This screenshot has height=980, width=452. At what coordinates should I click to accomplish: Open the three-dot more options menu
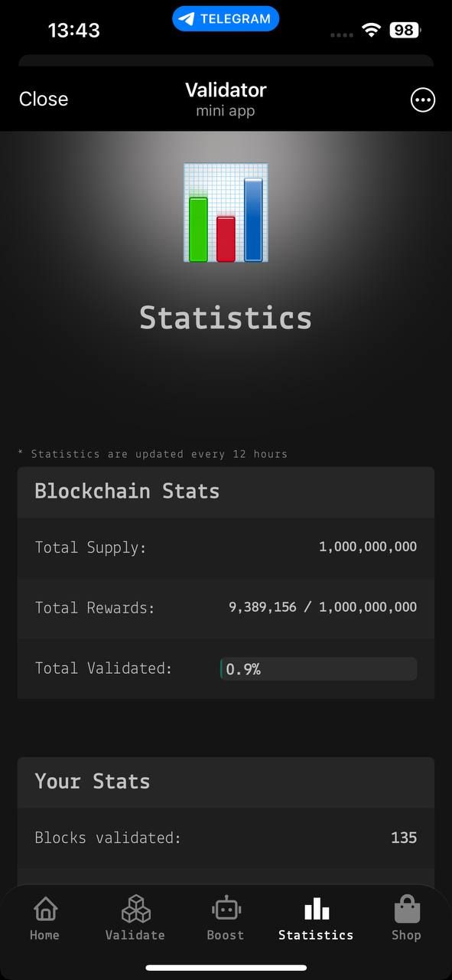point(423,100)
